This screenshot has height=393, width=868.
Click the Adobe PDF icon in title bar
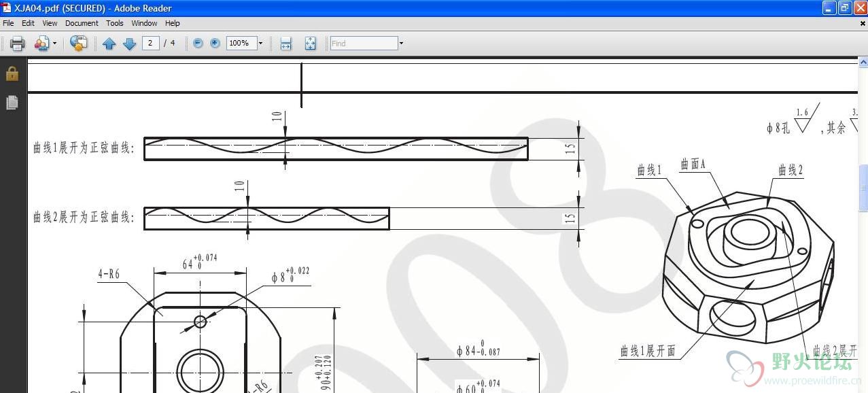click(x=7, y=8)
